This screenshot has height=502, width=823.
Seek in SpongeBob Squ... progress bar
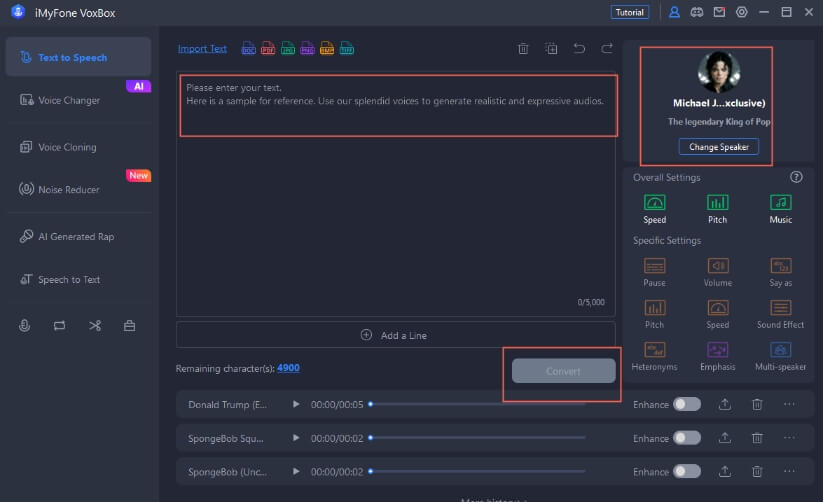[x=477, y=437]
